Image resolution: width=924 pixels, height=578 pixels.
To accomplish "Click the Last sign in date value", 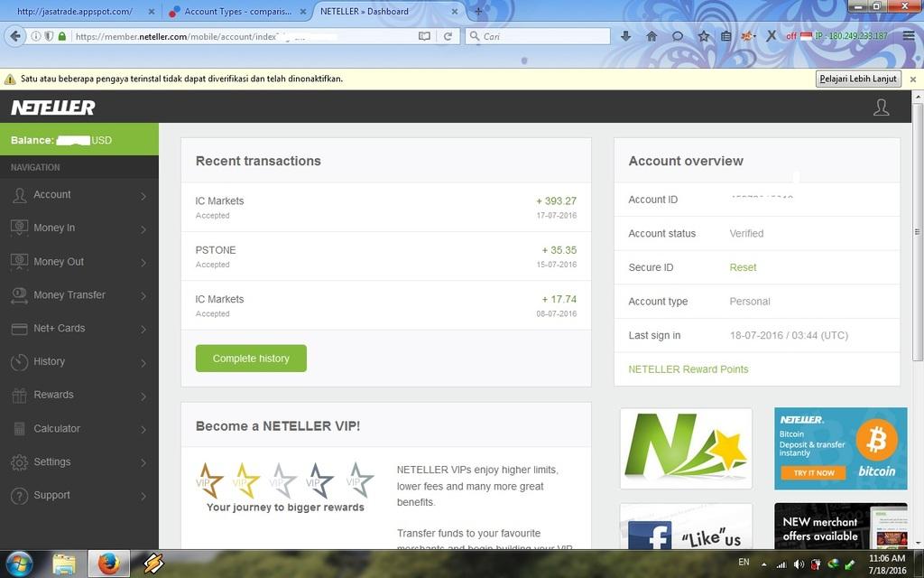I will (789, 336).
